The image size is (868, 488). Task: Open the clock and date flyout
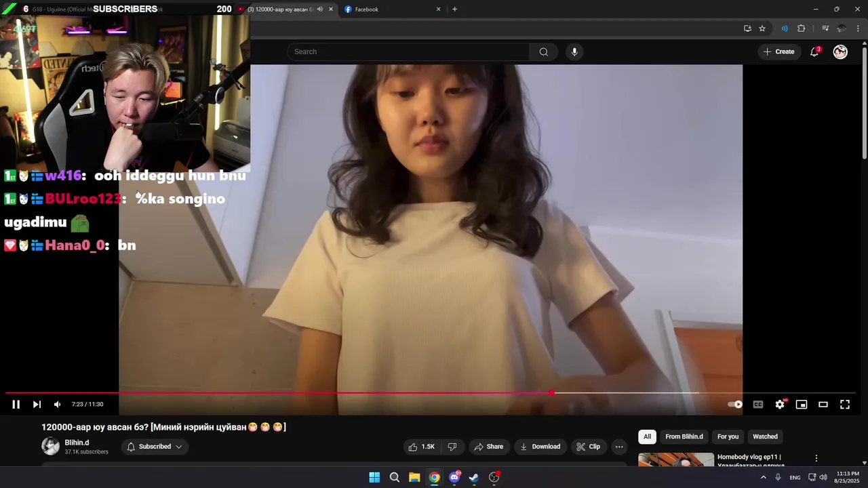(x=848, y=477)
